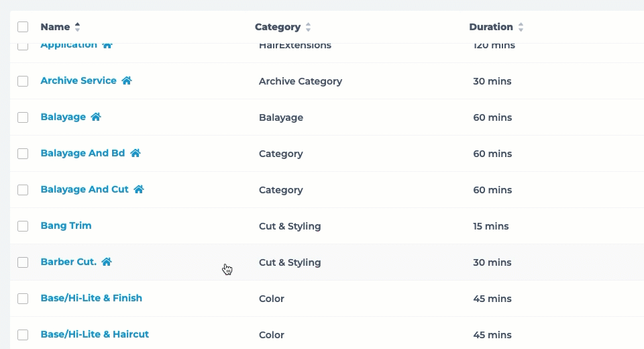Open the Bang Trim service

tap(66, 226)
